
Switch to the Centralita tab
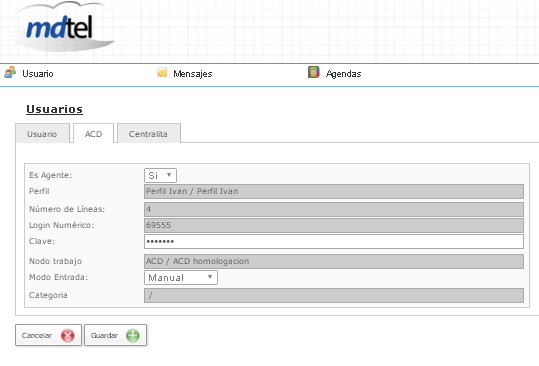(148, 134)
